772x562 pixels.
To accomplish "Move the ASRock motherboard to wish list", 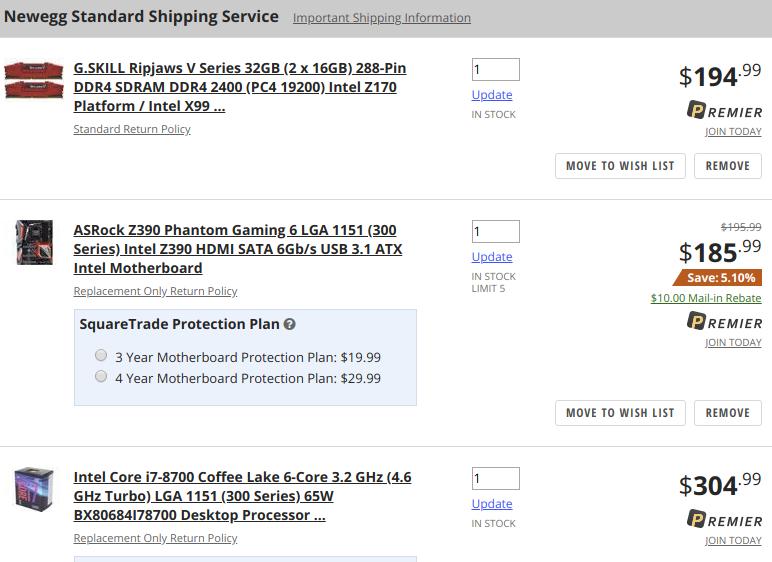I will tap(620, 413).
